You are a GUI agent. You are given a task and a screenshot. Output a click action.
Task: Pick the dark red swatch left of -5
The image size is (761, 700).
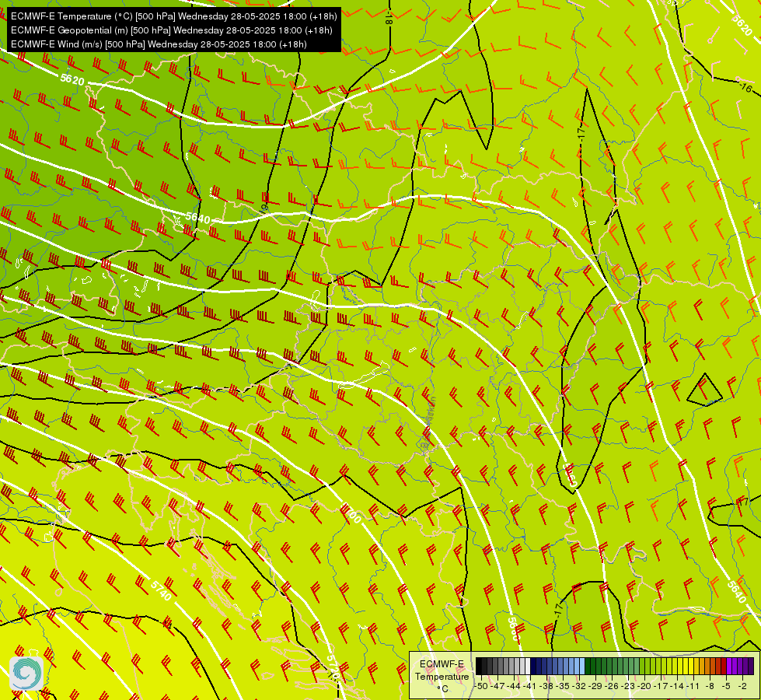[x=724, y=666]
